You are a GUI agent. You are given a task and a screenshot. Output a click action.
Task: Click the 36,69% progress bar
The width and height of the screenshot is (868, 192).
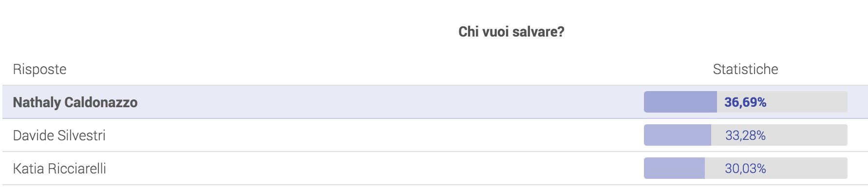click(745, 102)
